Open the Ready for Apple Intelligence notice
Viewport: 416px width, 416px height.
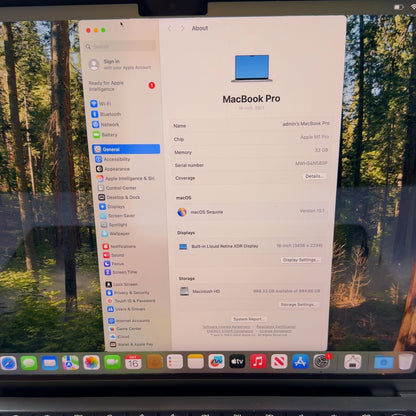tap(122, 86)
